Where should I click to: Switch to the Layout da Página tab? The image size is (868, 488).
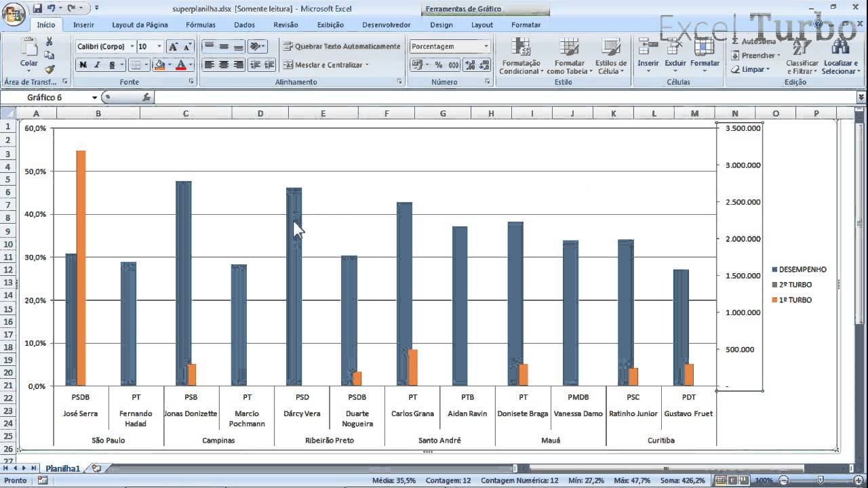coord(140,25)
